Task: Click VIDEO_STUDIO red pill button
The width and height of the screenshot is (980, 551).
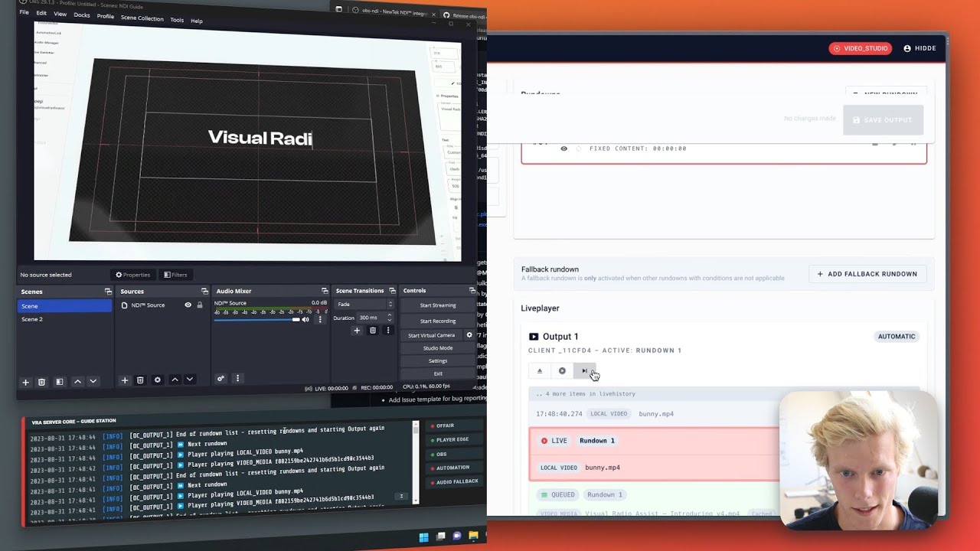Action: click(860, 48)
